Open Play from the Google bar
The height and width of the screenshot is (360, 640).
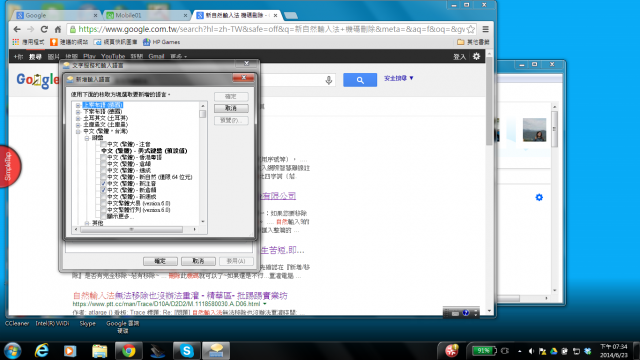click(x=89, y=56)
